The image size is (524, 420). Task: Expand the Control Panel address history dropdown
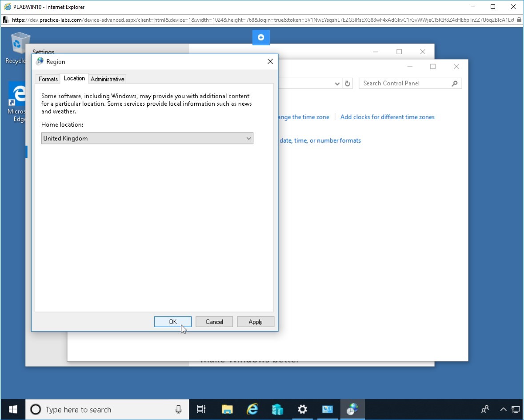(337, 84)
